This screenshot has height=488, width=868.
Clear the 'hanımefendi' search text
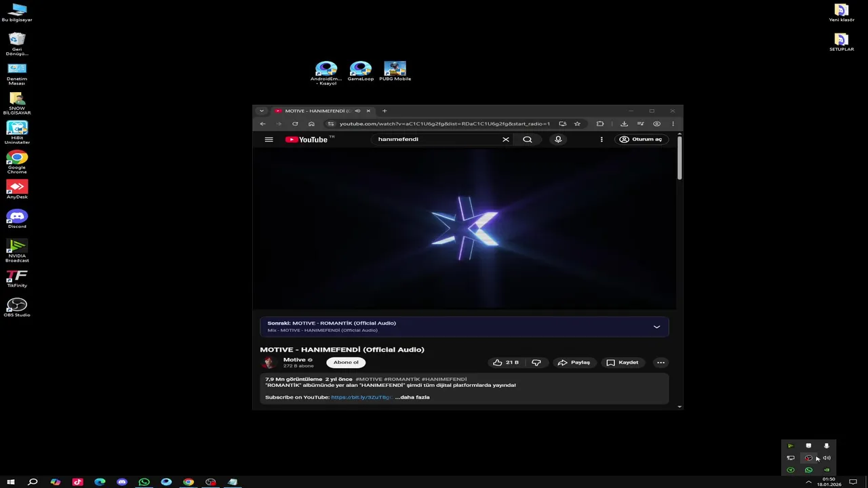pyautogui.click(x=505, y=140)
